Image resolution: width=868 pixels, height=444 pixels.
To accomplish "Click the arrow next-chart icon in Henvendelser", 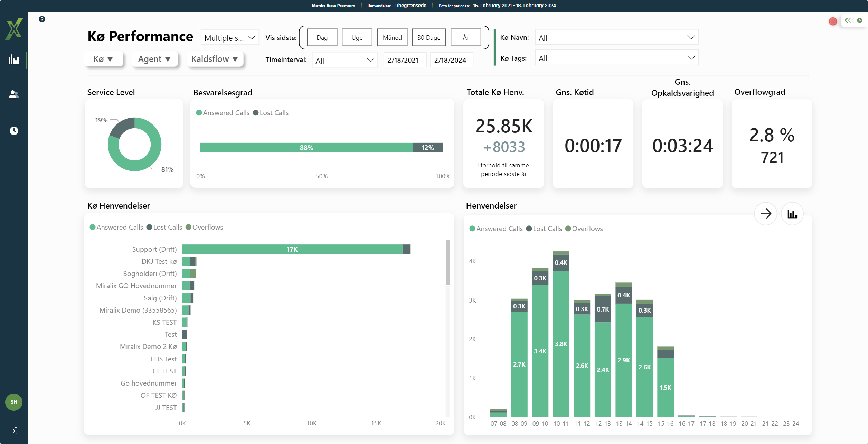I will point(765,214).
